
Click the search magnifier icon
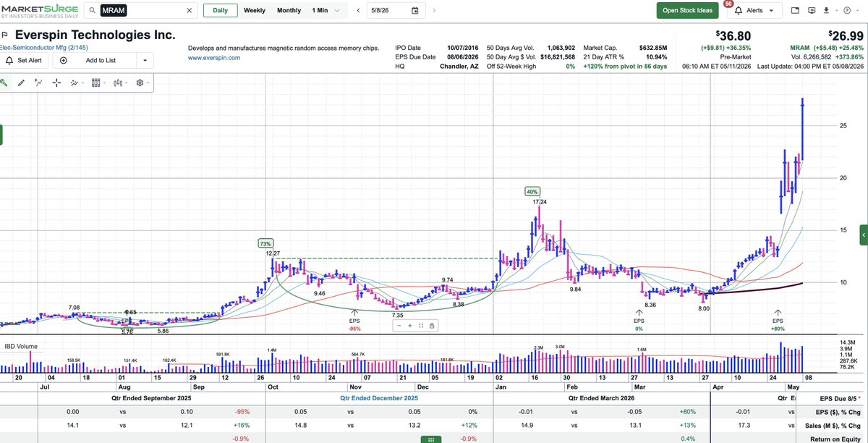93,11
